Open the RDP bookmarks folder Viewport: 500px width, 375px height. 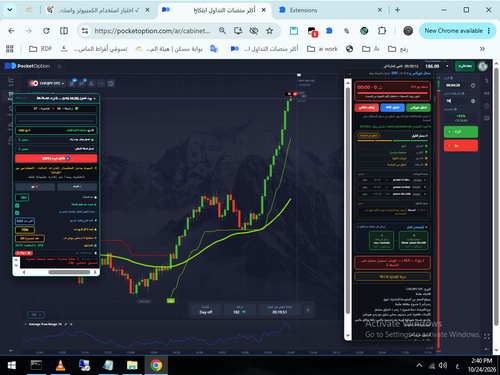click(41, 49)
